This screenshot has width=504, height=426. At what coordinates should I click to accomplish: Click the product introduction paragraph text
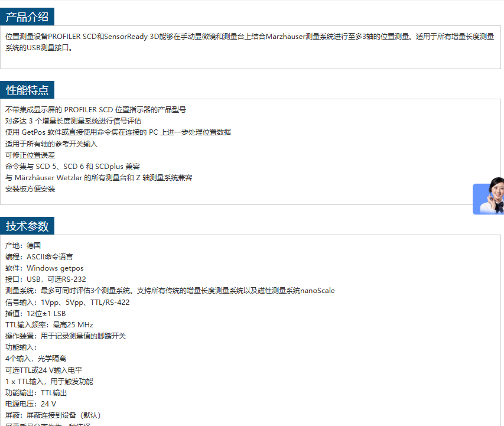249,42
